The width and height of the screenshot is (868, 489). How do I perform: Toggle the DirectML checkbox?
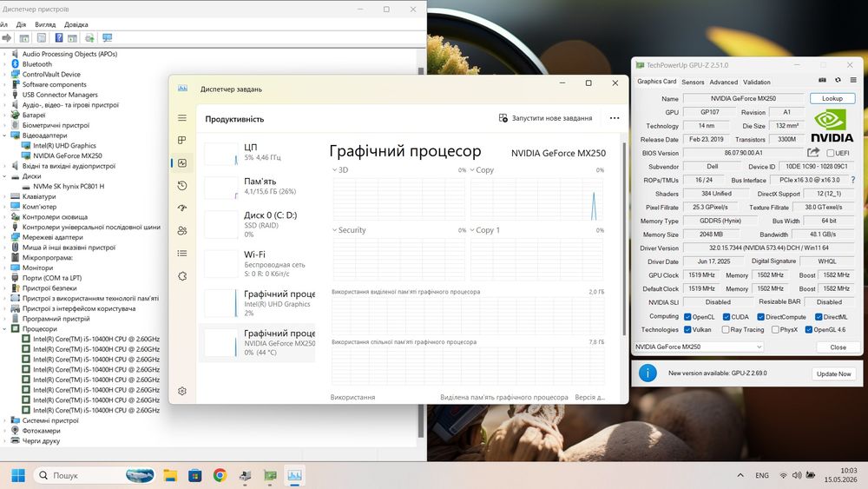pyautogui.click(x=819, y=317)
